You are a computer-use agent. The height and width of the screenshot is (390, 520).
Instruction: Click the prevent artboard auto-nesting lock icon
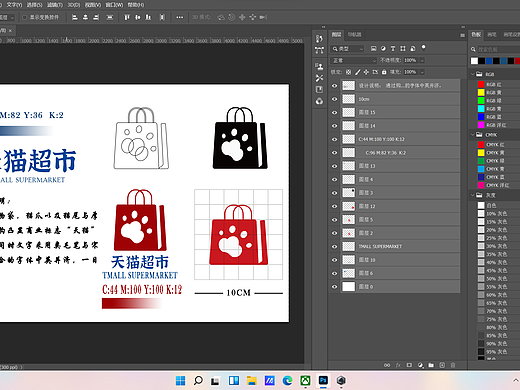pos(375,72)
